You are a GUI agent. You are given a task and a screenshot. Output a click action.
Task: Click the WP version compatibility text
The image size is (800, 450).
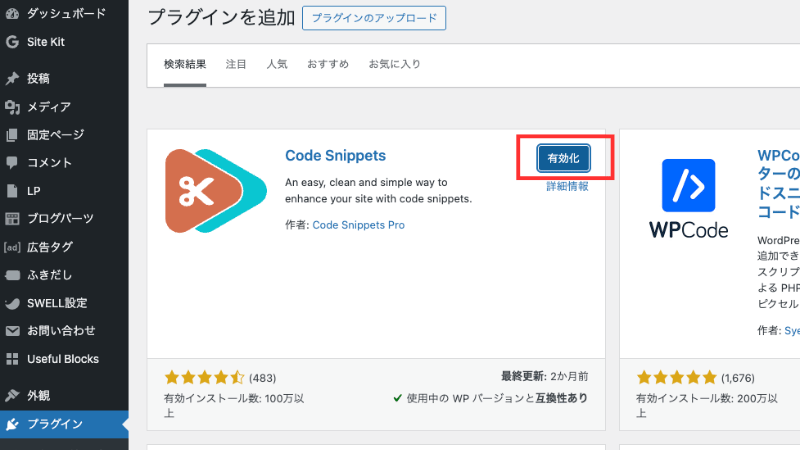(491, 398)
